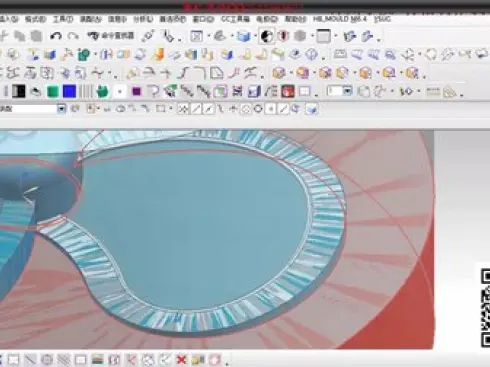Toggle the end point snap option
This screenshot has height=367, width=490.
(x=196, y=109)
